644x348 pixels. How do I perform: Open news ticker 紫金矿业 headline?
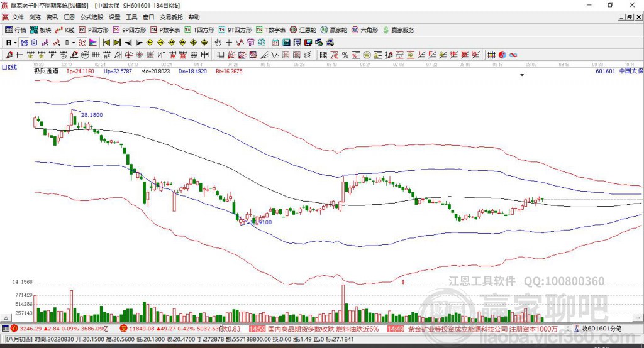click(483, 329)
